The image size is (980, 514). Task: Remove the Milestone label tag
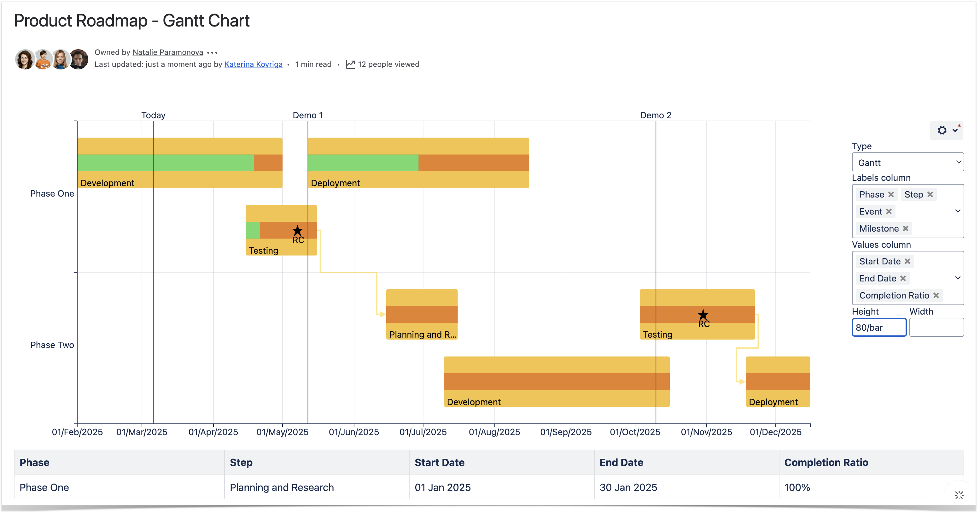click(906, 228)
